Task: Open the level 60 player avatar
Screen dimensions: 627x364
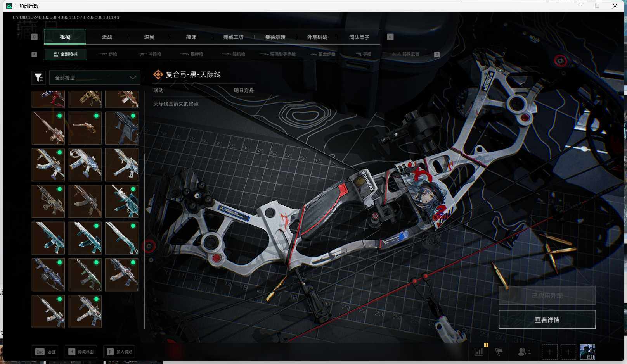Action: 587,352
